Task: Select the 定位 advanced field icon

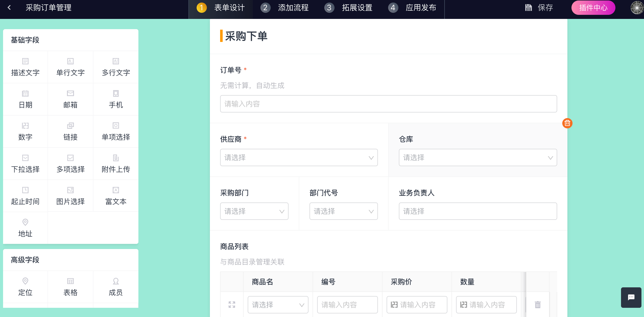Action: (x=25, y=281)
